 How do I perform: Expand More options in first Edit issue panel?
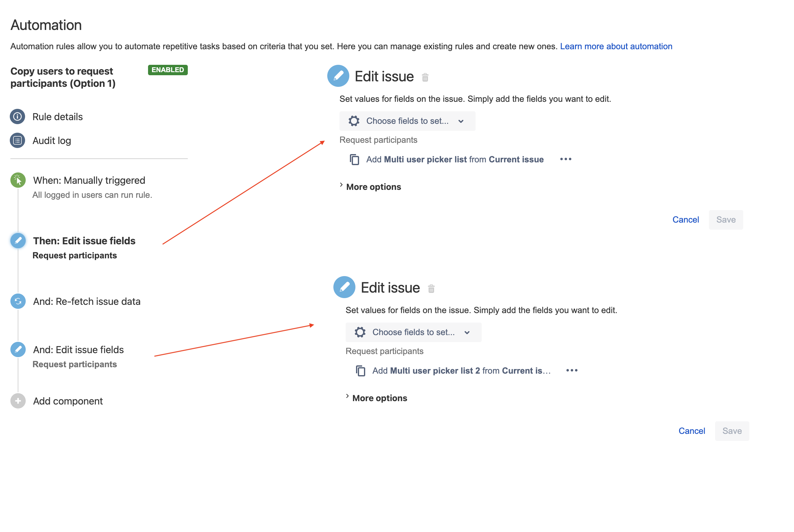(369, 187)
